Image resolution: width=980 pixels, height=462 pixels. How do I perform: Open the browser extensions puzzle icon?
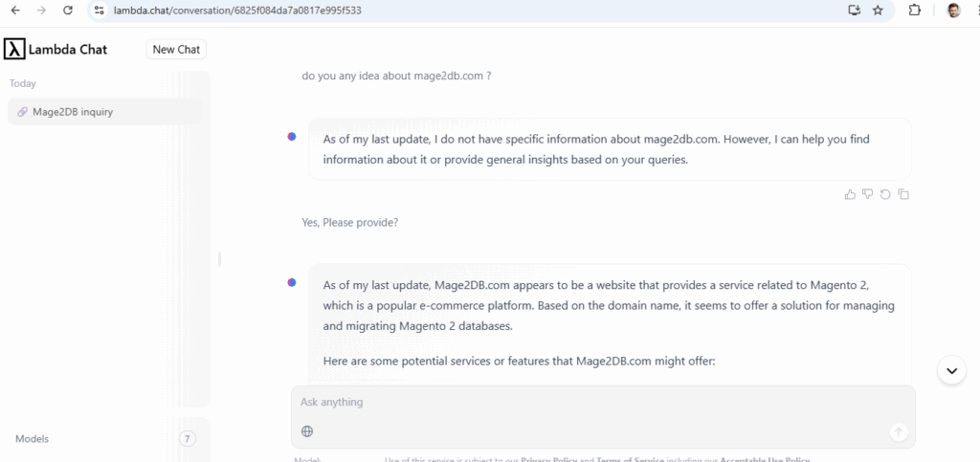914,10
